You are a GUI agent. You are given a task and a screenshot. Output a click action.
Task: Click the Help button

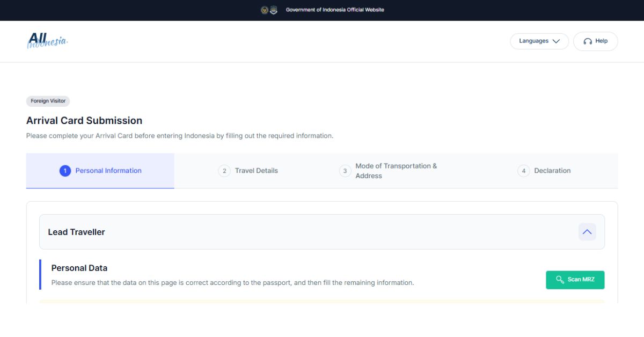coord(596,41)
